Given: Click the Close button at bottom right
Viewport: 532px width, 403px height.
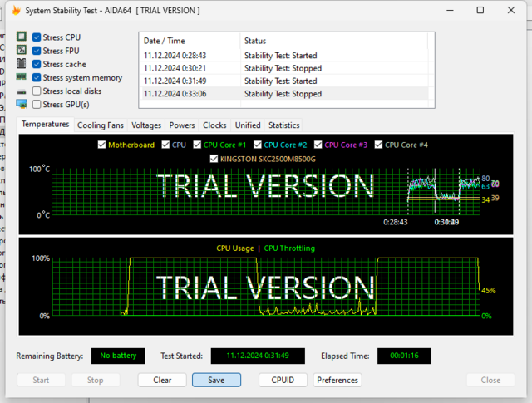Looking at the screenshot, I should (x=490, y=380).
